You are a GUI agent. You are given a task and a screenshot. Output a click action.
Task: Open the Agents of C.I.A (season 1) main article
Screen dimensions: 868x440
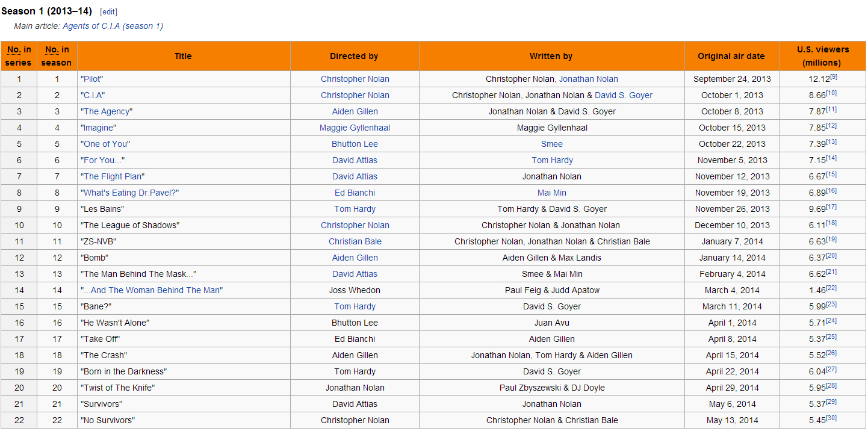tap(113, 26)
